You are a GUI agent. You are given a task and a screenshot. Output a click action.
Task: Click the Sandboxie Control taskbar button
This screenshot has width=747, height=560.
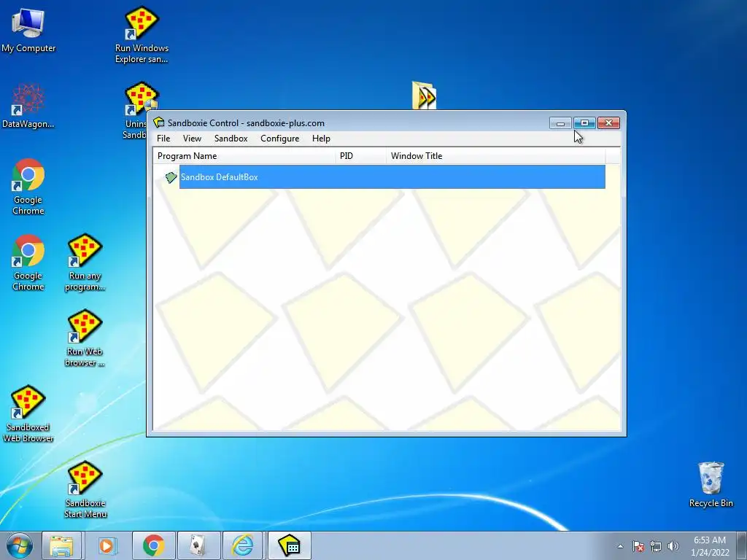click(289, 545)
